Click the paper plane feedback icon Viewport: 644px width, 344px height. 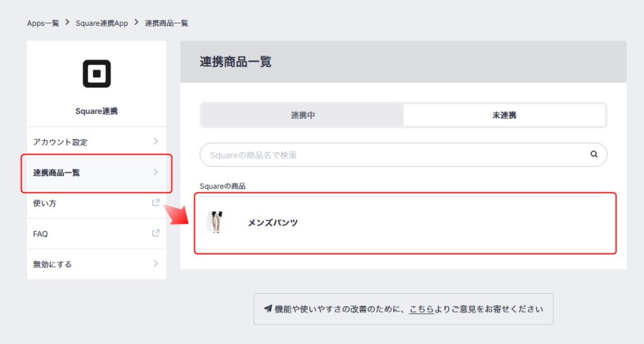(268, 309)
